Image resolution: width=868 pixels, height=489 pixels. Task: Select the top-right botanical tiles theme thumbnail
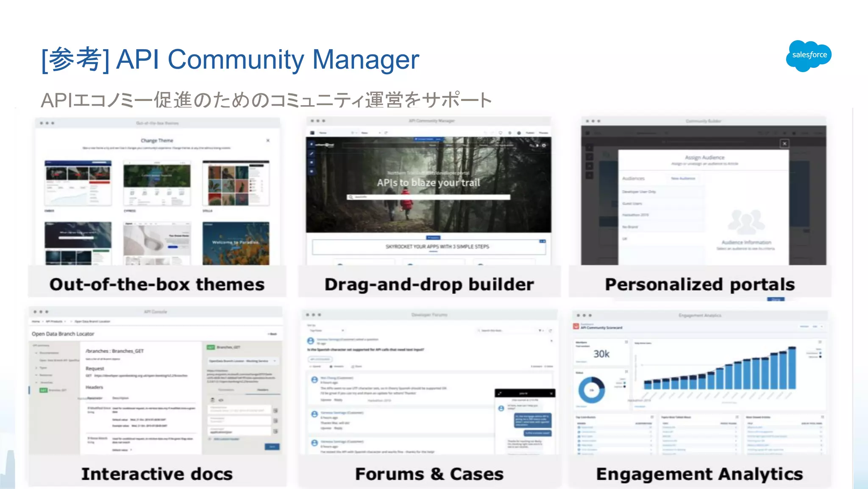click(236, 183)
